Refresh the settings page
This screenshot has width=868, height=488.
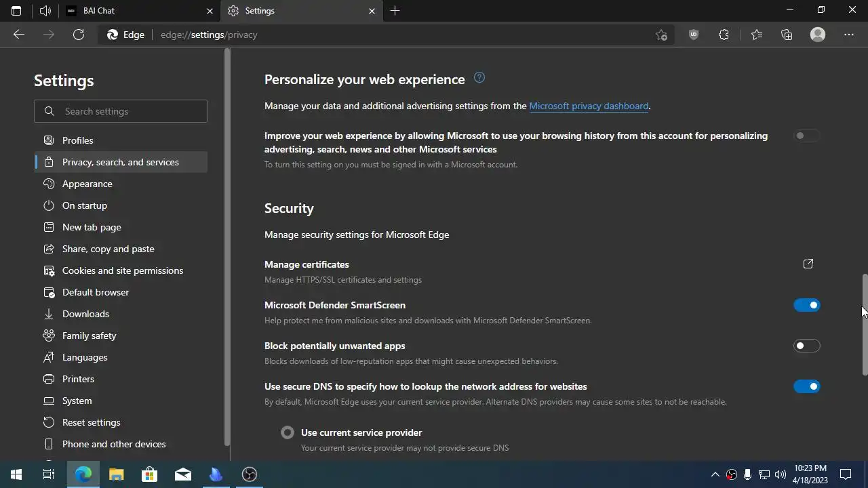[79, 35]
